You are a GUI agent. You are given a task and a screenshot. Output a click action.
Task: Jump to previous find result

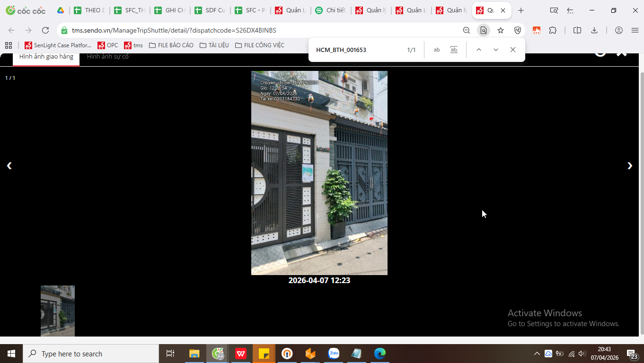(x=479, y=50)
